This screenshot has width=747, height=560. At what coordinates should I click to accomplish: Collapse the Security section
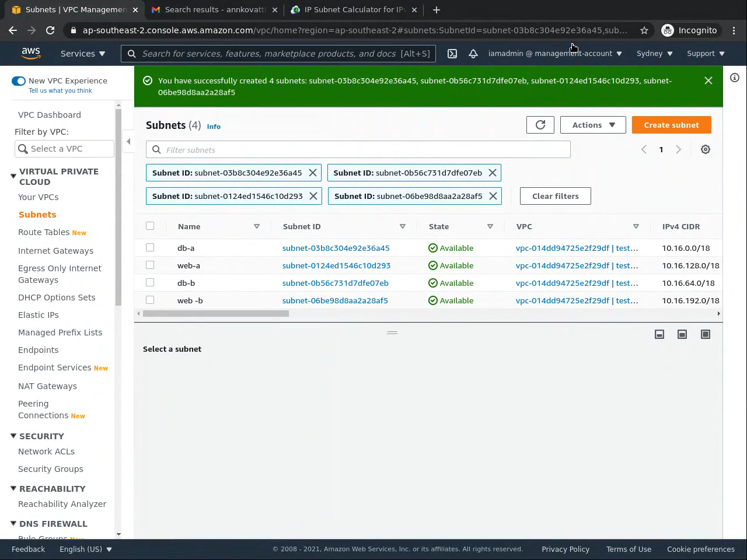tap(13, 436)
